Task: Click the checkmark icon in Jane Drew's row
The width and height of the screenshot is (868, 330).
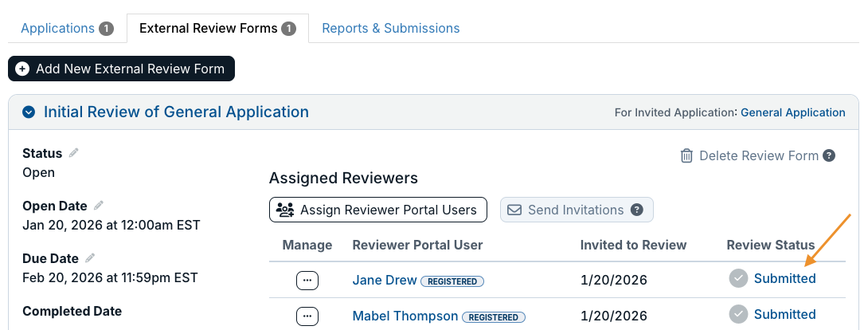Action: point(738,278)
